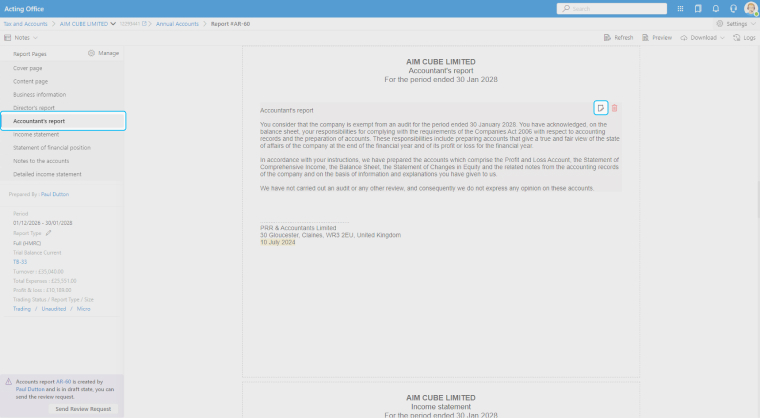Open the notifications bell
Image resolution: width=760 pixels, height=418 pixels.
click(x=715, y=8)
